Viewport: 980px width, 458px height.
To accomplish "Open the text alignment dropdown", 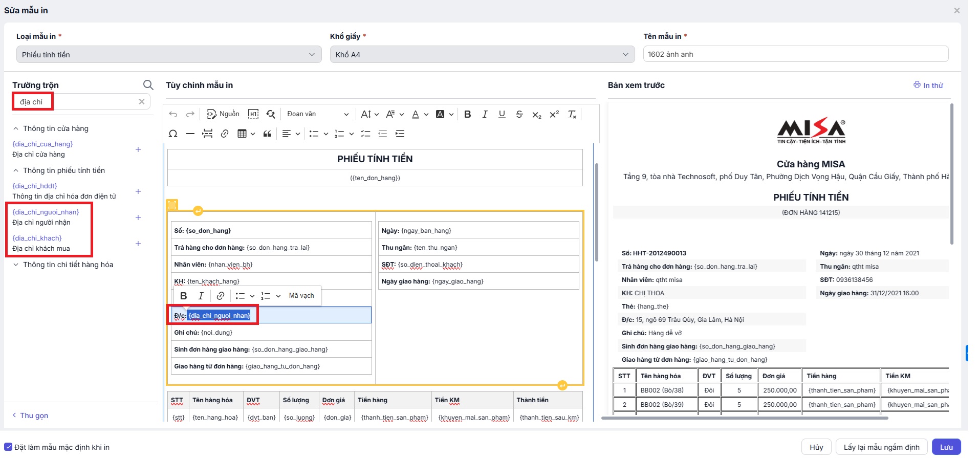I will pyautogui.click(x=291, y=134).
